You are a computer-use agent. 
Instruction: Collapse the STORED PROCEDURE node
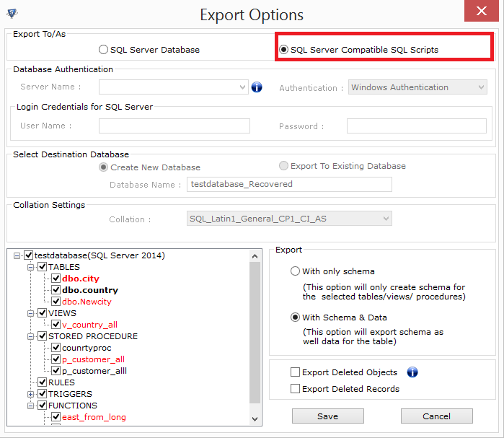[x=30, y=336]
